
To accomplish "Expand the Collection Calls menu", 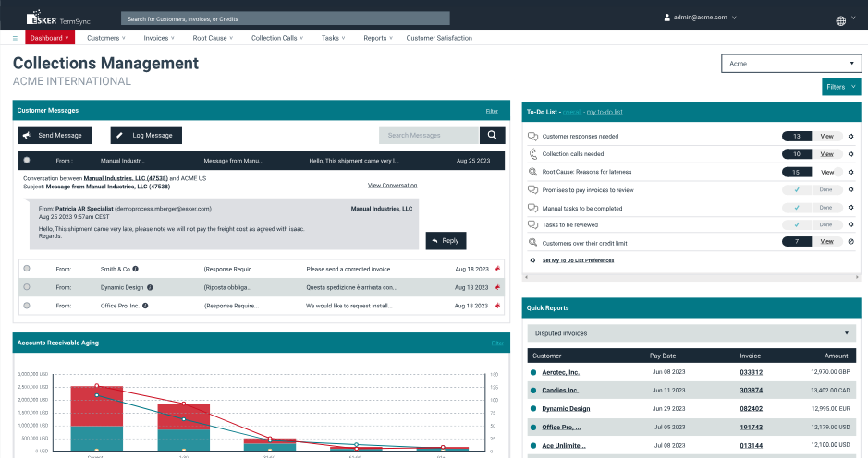I will pyautogui.click(x=276, y=38).
